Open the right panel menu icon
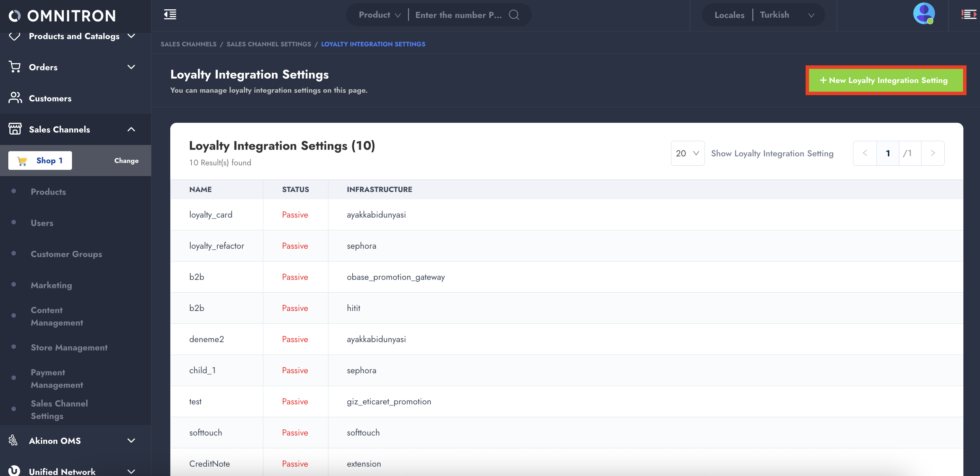The height and width of the screenshot is (476, 980). tap(968, 15)
